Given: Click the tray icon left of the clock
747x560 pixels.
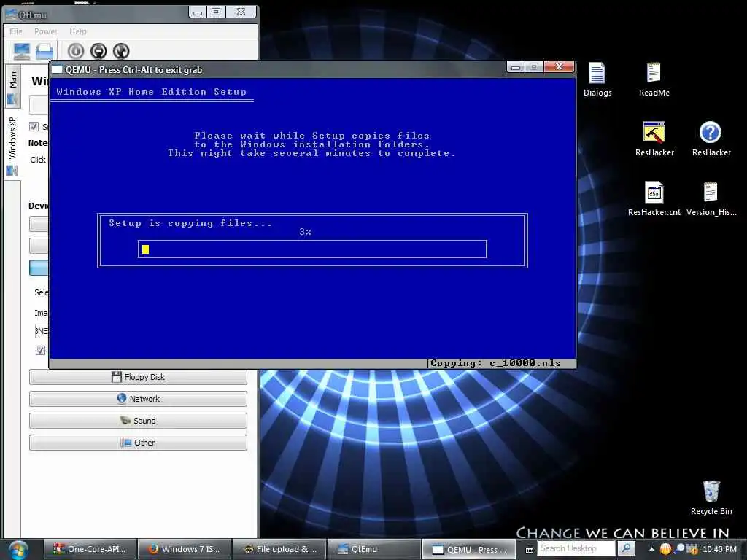Looking at the screenshot, I should point(692,549).
